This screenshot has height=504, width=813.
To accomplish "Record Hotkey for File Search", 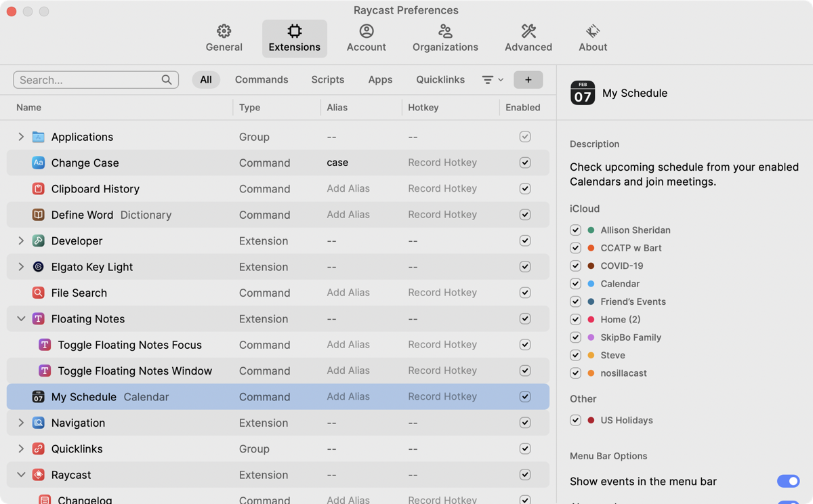I will tap(442, 293).
